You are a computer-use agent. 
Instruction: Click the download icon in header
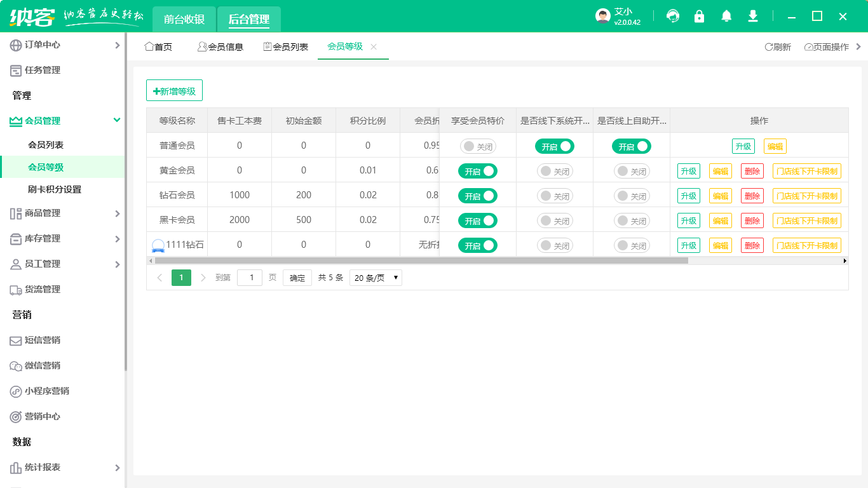point(753,17)
